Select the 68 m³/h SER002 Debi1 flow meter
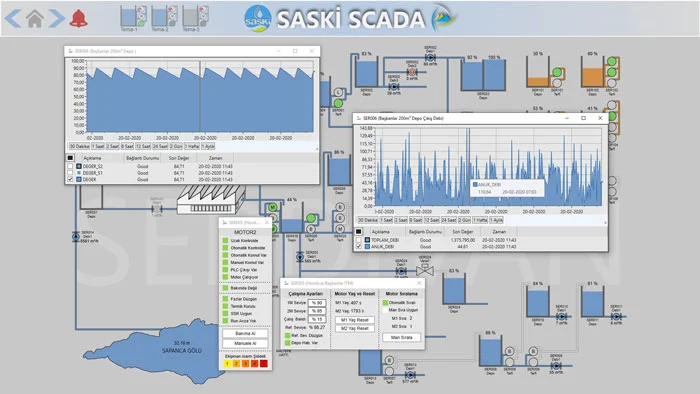The width and height of the screenshot is (700, 394). [x=430, y=58]
